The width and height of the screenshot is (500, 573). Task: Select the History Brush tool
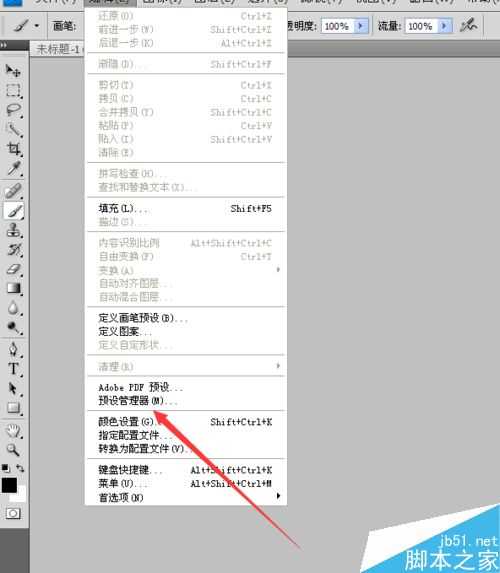coord(13,250)
